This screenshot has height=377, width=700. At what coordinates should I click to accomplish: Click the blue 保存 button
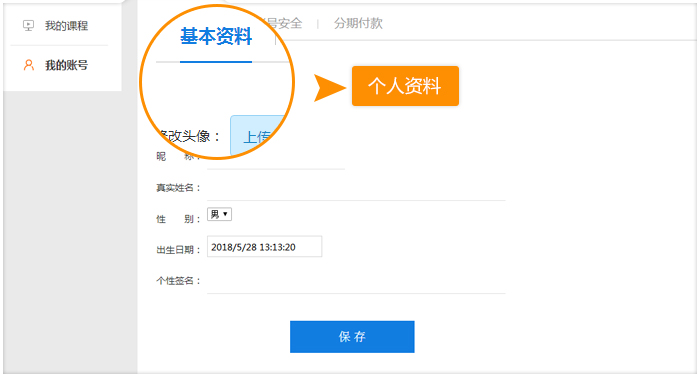[352, 337]
